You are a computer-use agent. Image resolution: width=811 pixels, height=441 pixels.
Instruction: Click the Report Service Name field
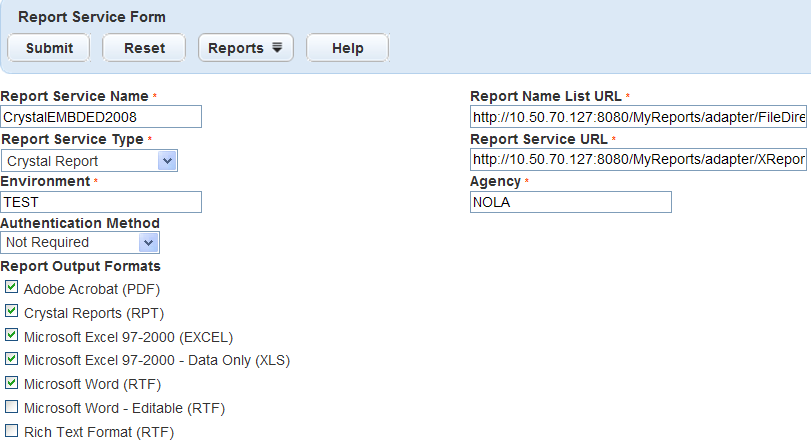click(101, 117)
